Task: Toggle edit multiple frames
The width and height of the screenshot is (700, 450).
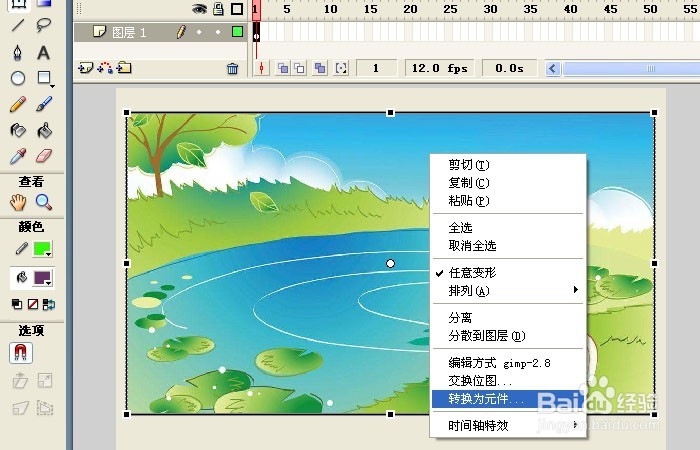Action: tap(320, 68)
